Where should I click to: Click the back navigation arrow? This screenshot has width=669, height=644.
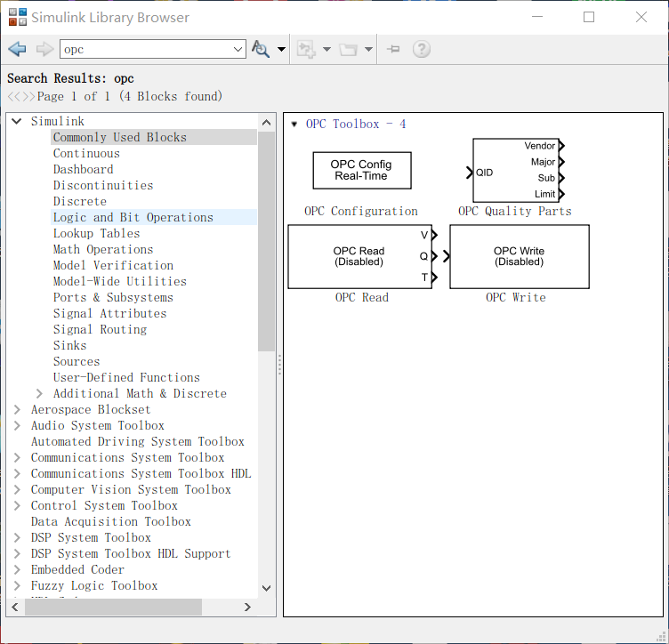click(x=17, y=50)
